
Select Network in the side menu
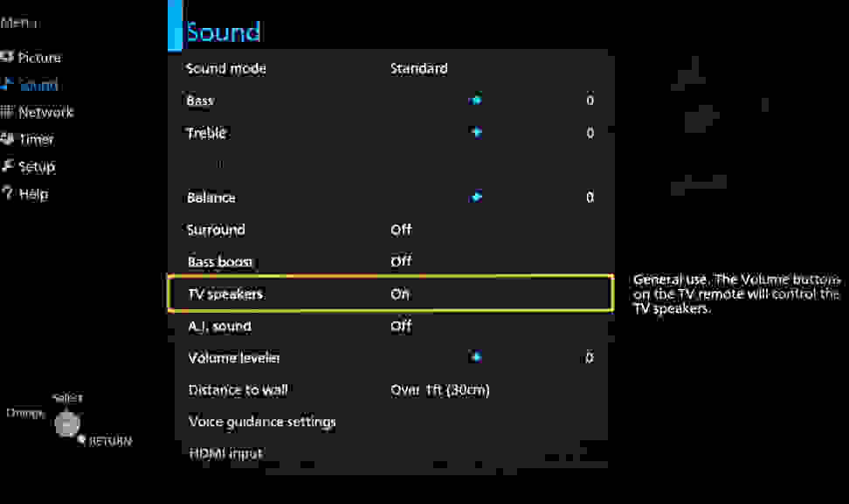coord(46,112)
